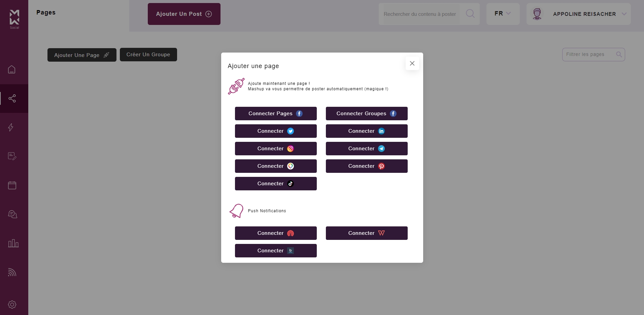The image size is (644, 315).
Task: Connect a Pinterest account
Action: 367,166
